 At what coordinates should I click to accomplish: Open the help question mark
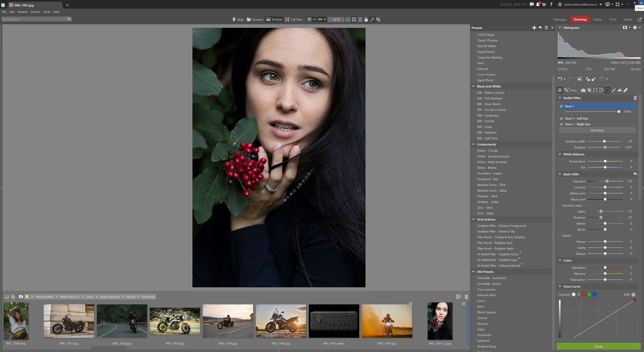[x=551, y=4]
